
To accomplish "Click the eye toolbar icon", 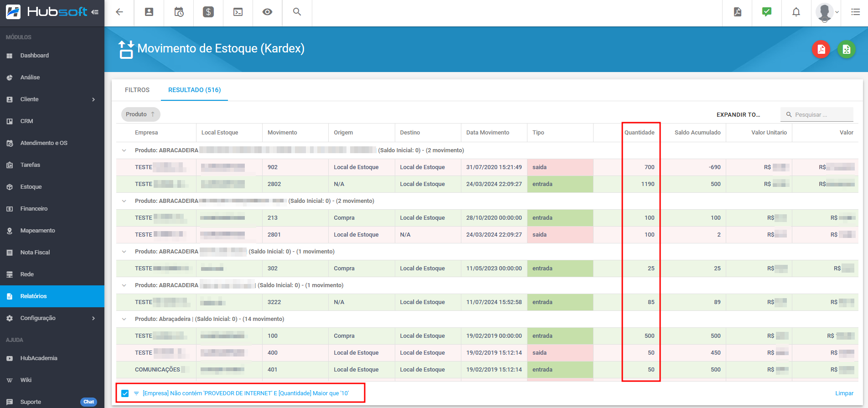I will tap(268, 12).
